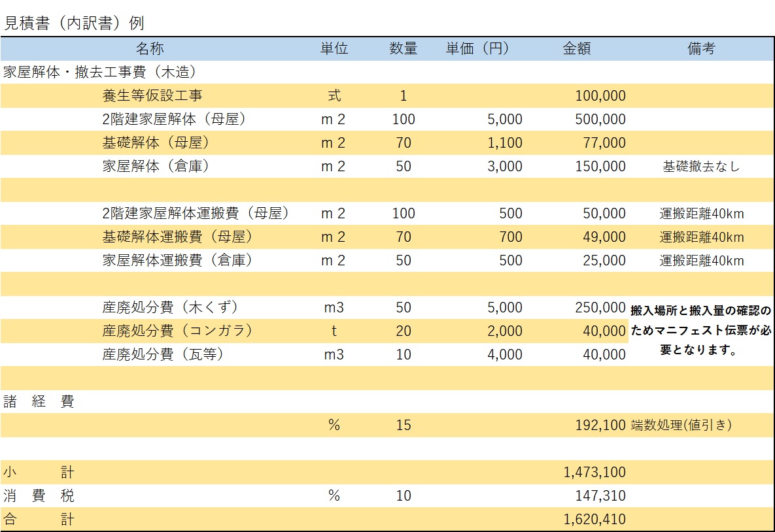Select the 49,000 amount cell
The height and width of the screenshot is (532, 775).
point(604,237)
